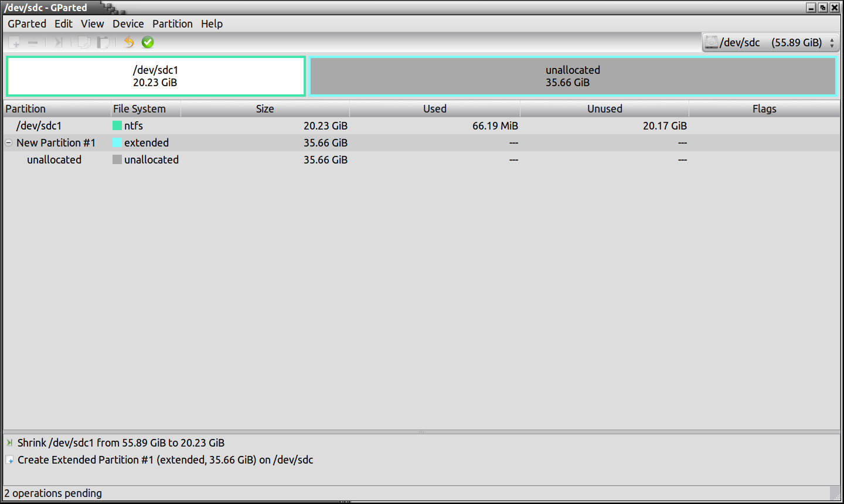Click the ntfs file system text
The height and width of the screenshot is (504, 844).
134,126
